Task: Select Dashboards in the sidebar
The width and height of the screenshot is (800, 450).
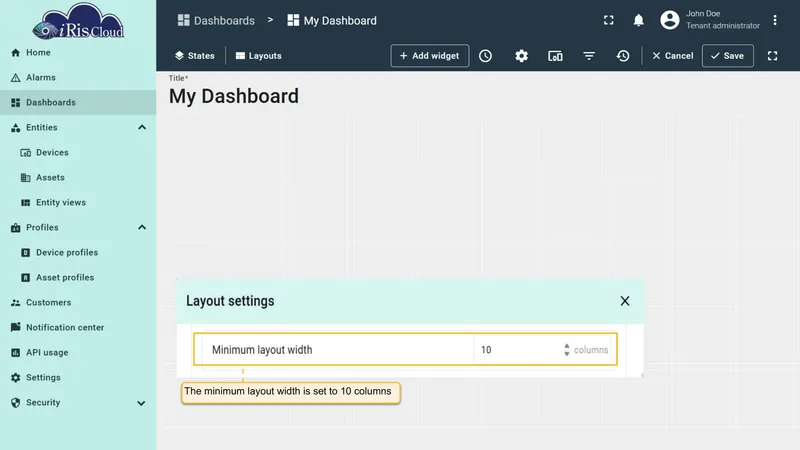Action: click(x=78, y=103)
